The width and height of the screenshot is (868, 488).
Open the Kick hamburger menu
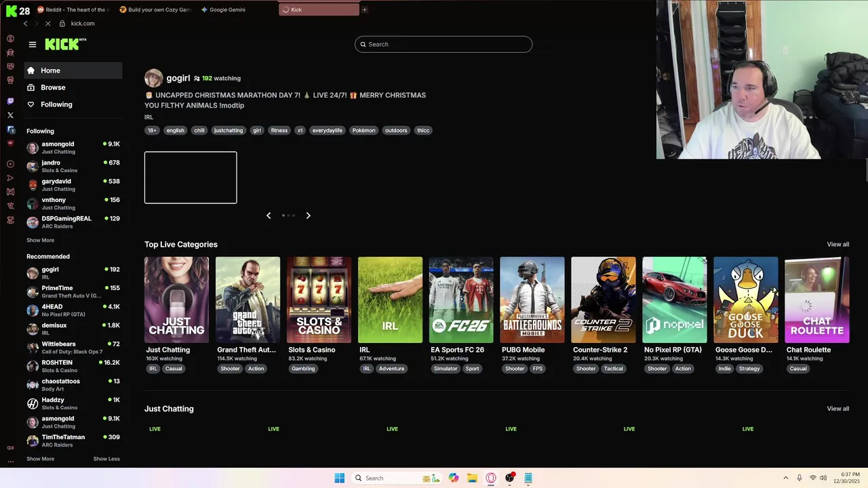[32, 45]
